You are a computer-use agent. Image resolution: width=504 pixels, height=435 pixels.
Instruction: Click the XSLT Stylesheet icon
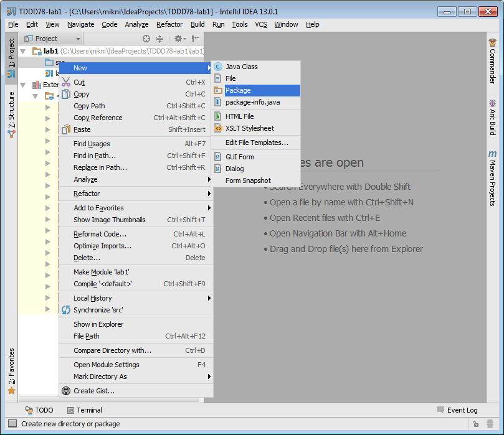coord(218,128)
